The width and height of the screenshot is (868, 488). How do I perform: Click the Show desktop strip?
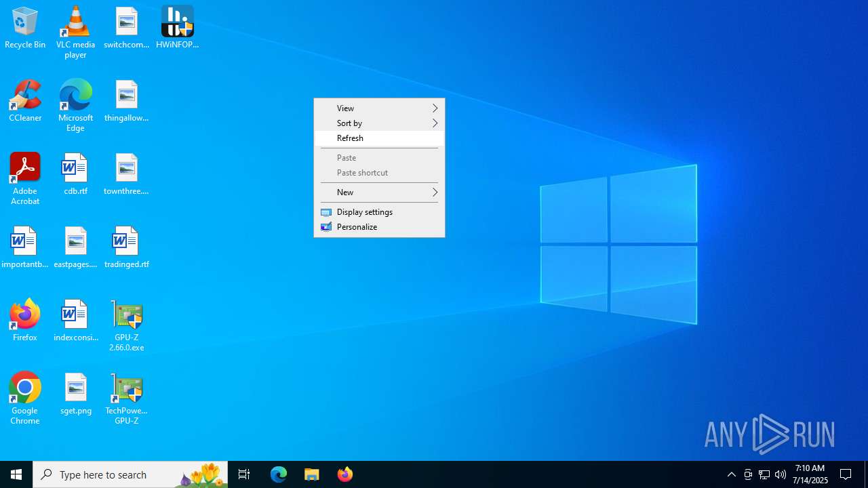pyautogui.click(x=866, y=474)
